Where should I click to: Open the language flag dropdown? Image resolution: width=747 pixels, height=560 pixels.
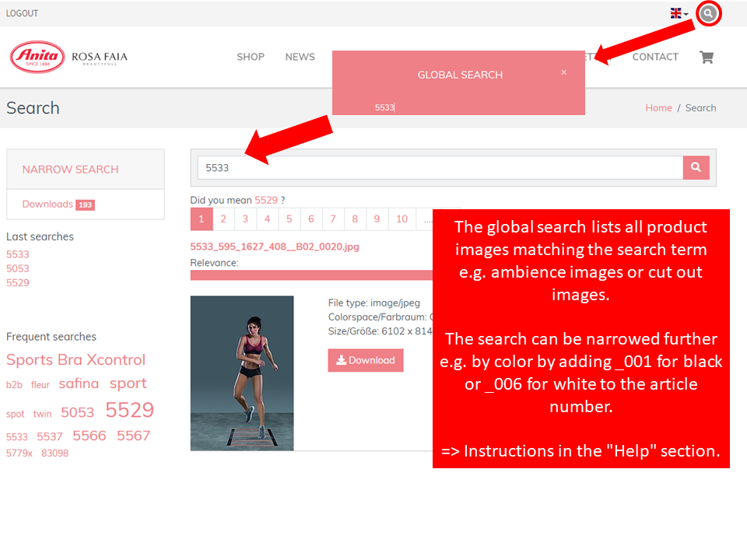click(679, 13)
